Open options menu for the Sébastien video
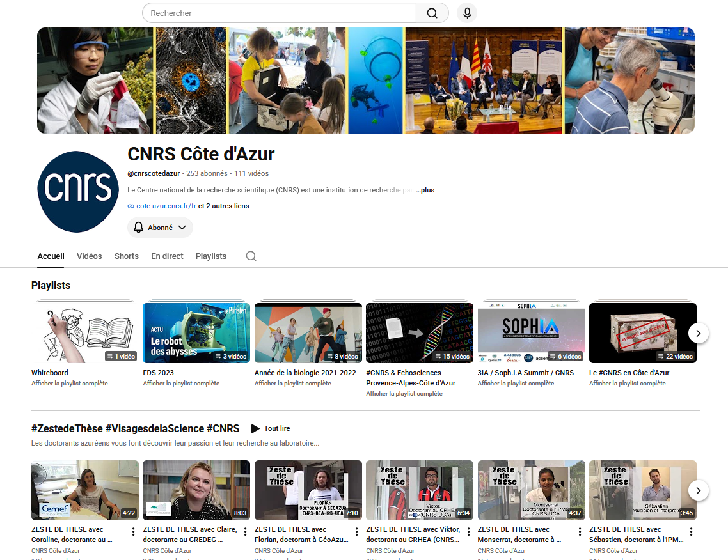 click(691, 532)
